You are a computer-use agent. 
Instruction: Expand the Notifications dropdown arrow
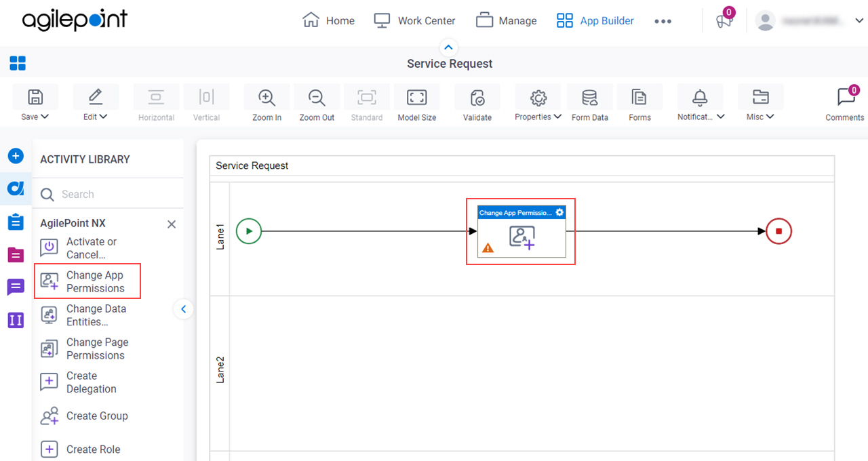pyautogui.click(x=720, y=117)
